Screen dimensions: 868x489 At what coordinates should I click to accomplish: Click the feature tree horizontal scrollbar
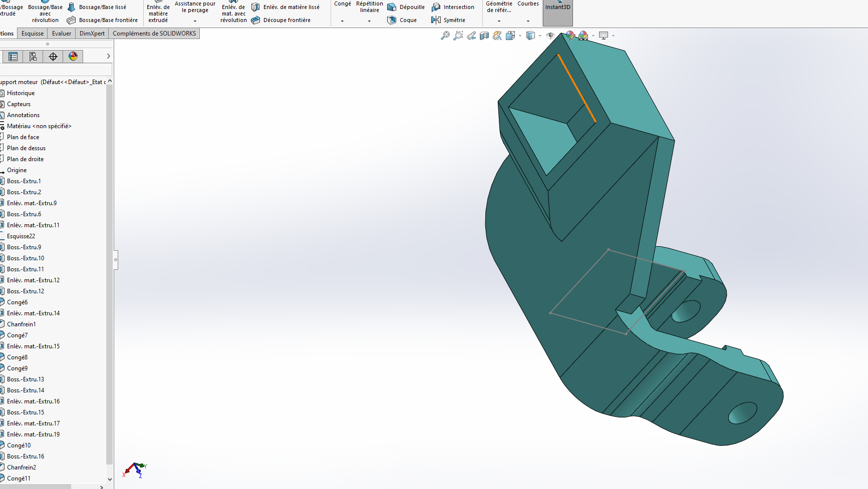tap(35, 486)
